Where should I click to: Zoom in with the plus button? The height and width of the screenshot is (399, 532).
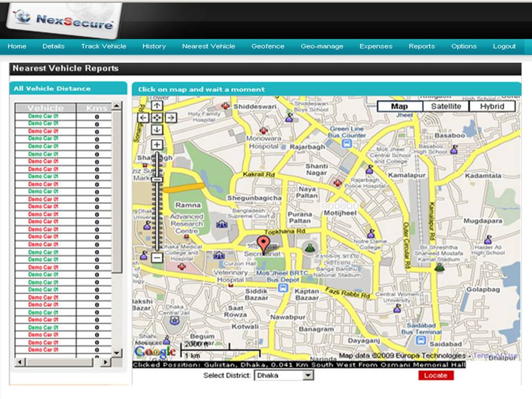(157, 145)
